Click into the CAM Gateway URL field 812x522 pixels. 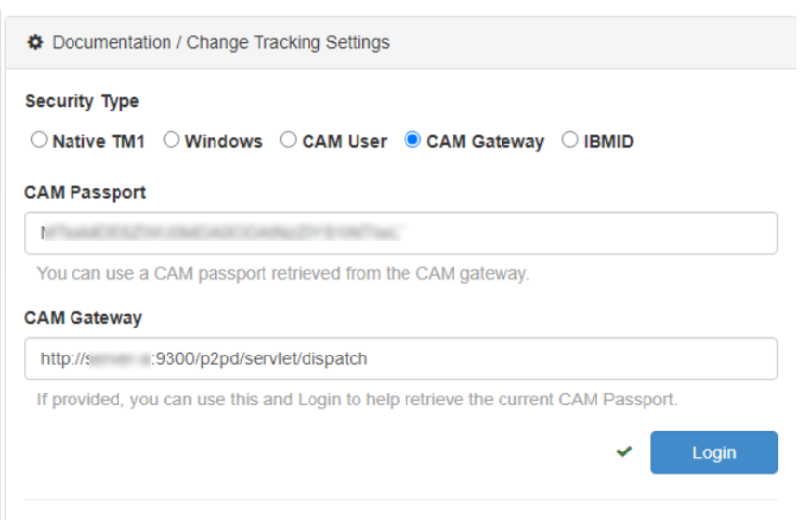[x=401, y=358]
